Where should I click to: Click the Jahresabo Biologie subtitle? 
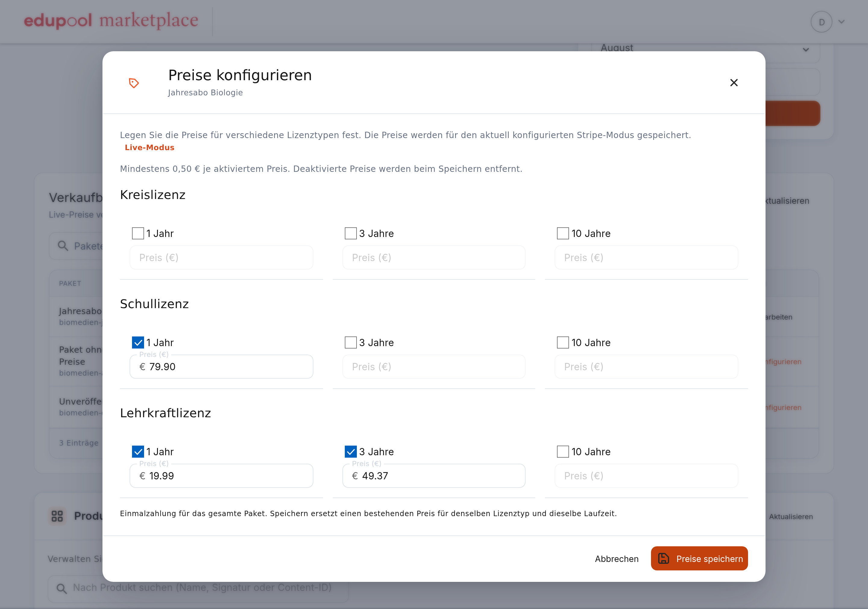point(205,93)
